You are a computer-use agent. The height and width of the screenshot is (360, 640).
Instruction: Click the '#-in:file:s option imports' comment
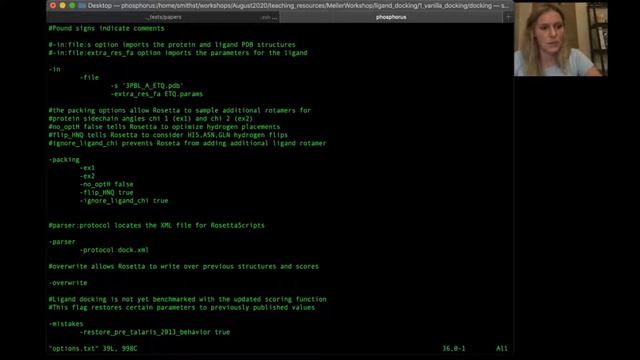point(172,44)
